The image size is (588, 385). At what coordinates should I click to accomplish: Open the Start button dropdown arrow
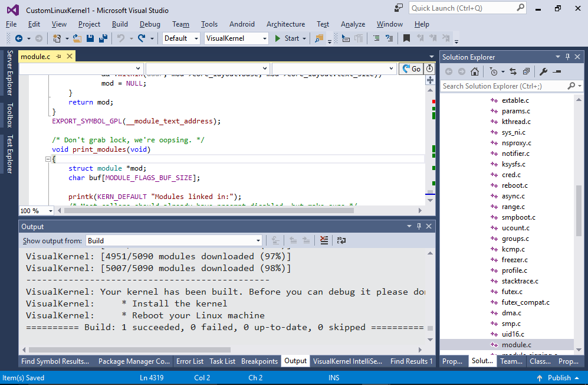(304, 38)
